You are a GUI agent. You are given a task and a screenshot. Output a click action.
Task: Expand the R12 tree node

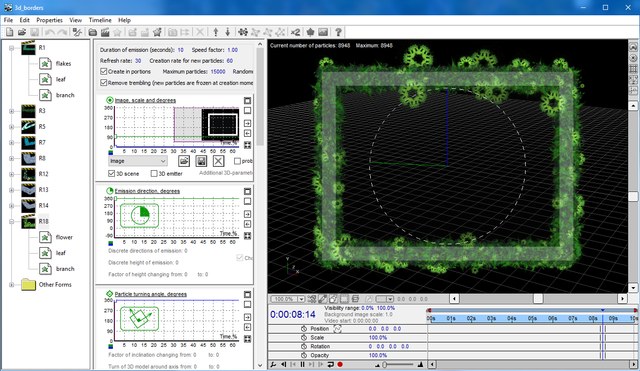click(x=11, y=174)
